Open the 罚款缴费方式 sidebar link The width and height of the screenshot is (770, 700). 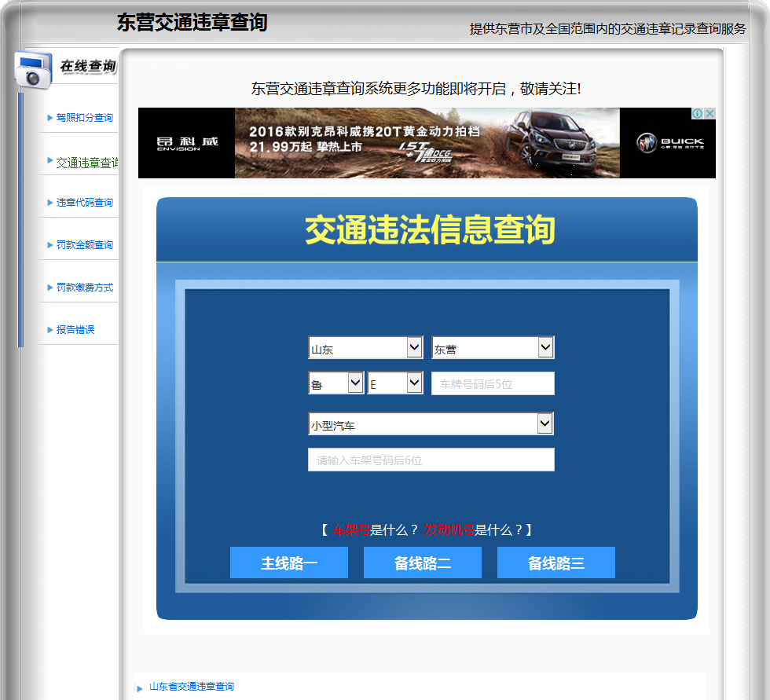point(85,288)
